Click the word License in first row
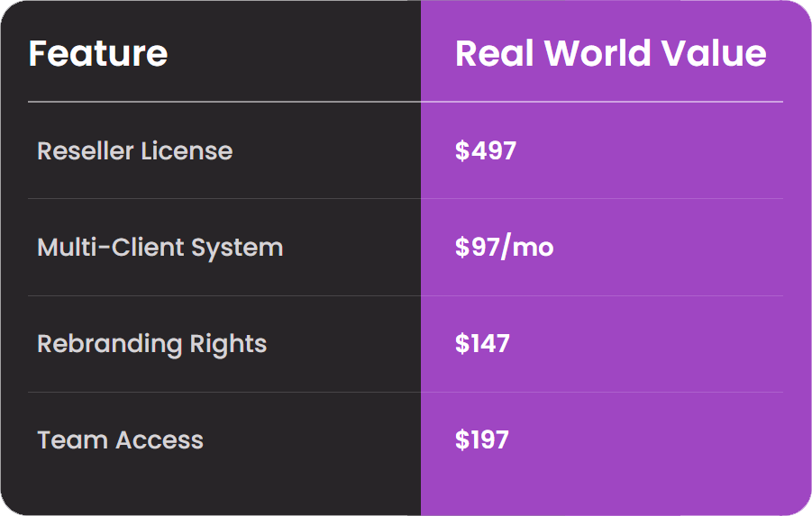 187,150
